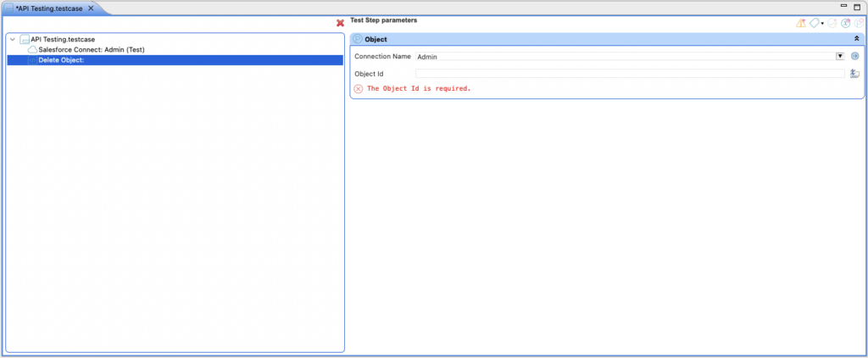Click the red error icon beside required message
This screenshot has width=868, height=358.
pos(359,89)
